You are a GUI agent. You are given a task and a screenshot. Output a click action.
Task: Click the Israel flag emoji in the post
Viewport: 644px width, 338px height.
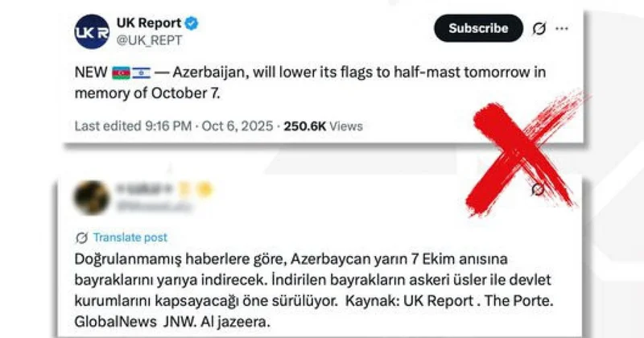click(x=142, y=72)
